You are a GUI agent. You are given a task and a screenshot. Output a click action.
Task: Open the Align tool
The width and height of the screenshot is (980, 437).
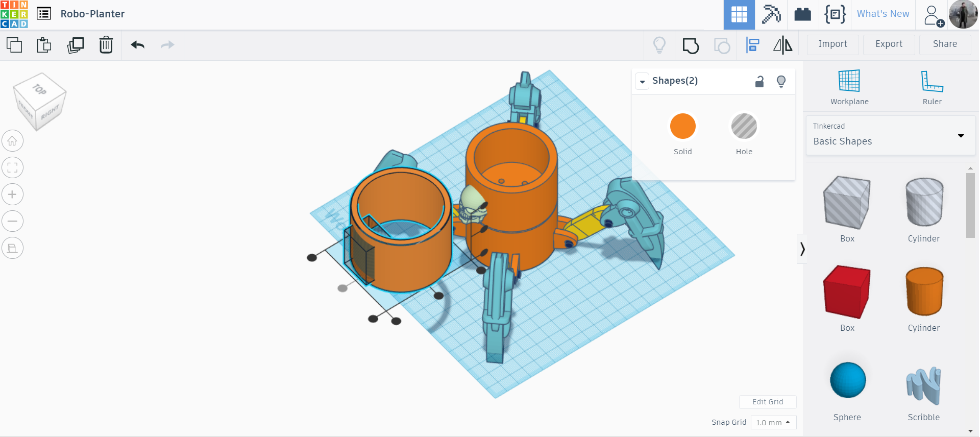pyautogui.click(x=753, y=45)
